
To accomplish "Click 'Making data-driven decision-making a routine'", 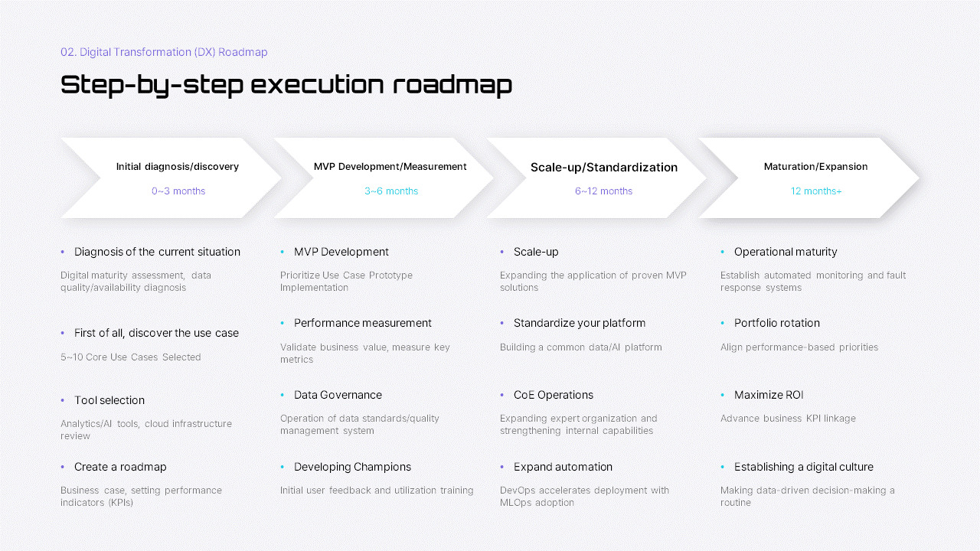I will (x=808, y=497).
